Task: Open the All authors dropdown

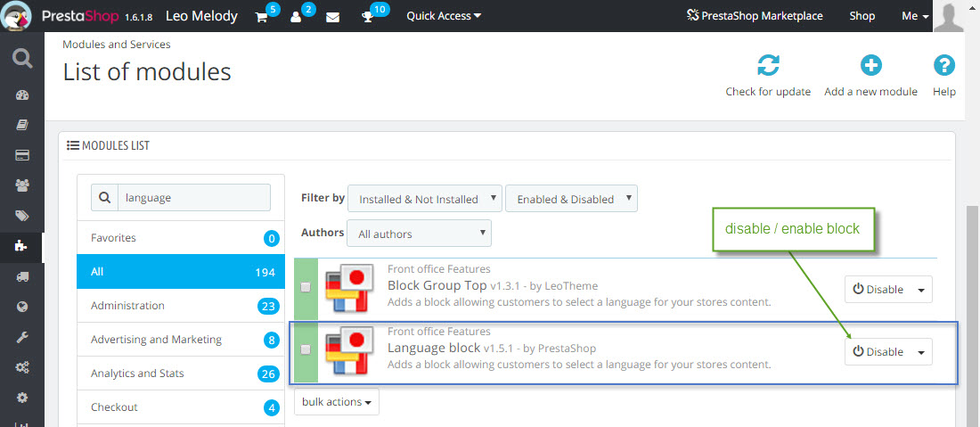Action: 420,234
